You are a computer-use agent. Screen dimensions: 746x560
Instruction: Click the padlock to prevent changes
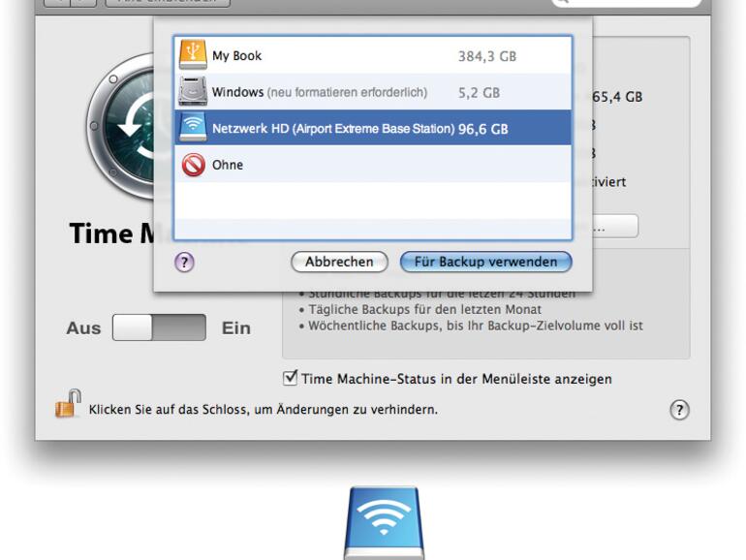click(68, 404)
